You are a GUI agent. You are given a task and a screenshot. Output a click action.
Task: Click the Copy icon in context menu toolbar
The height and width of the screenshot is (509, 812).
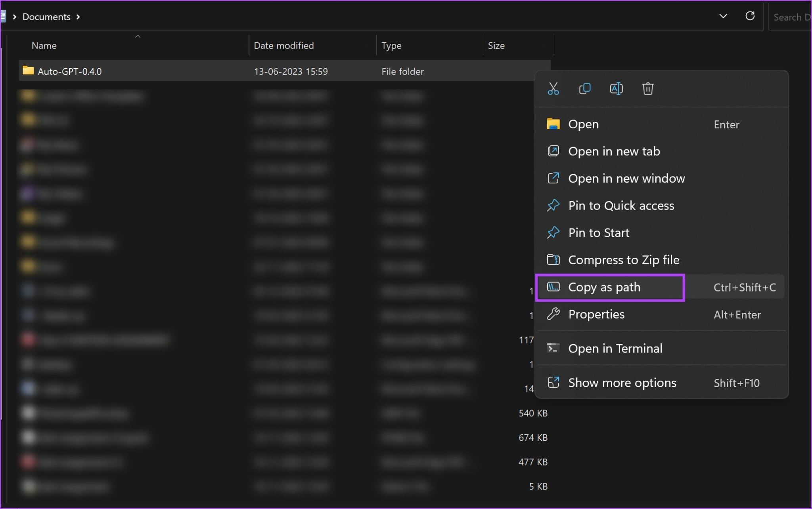584,89
